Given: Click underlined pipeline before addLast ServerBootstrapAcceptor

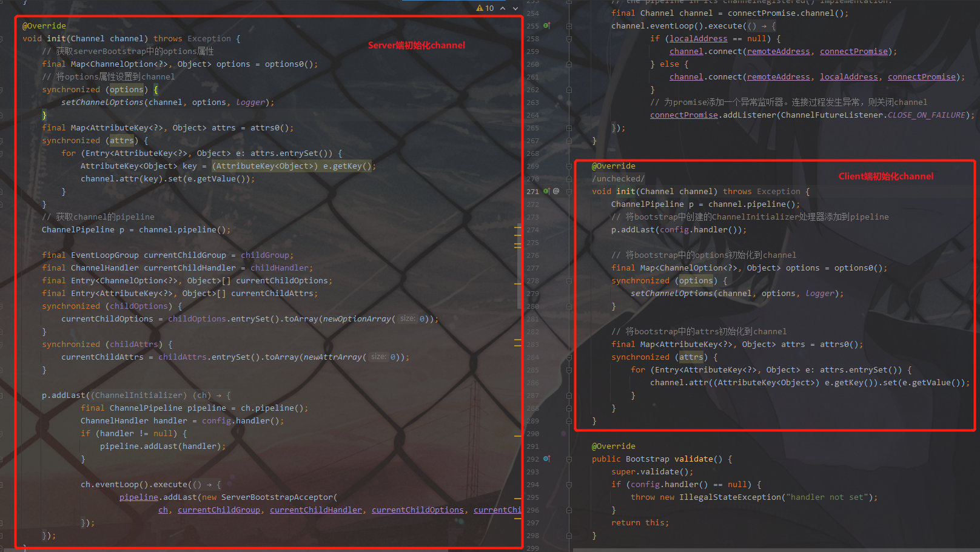Looking at the screenshot, I should click(x=138, y=497).
